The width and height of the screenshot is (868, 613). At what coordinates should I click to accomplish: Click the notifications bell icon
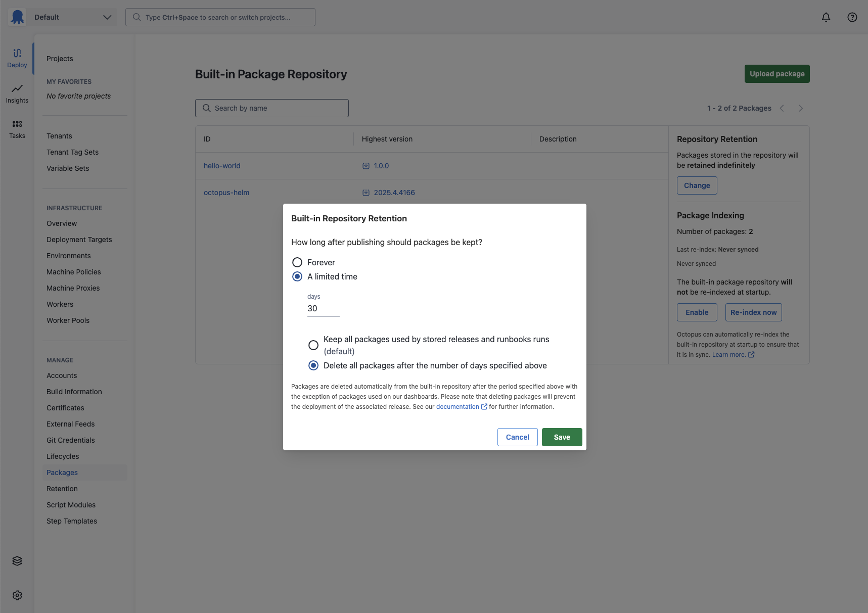(826, 17)
